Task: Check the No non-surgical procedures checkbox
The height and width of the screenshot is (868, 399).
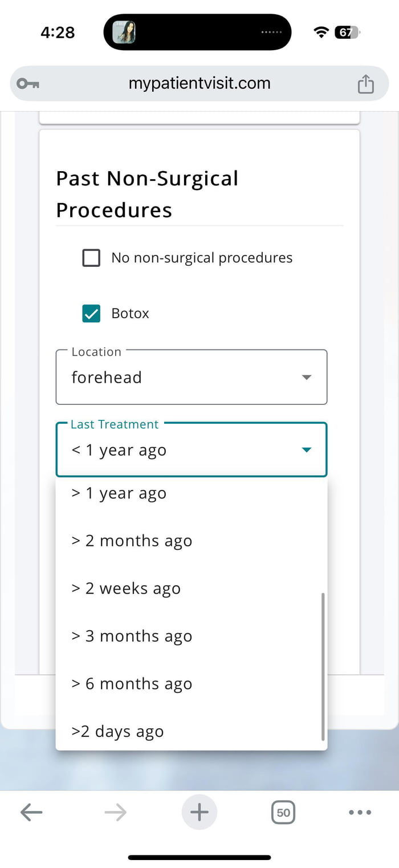Action: click(91, 257)
